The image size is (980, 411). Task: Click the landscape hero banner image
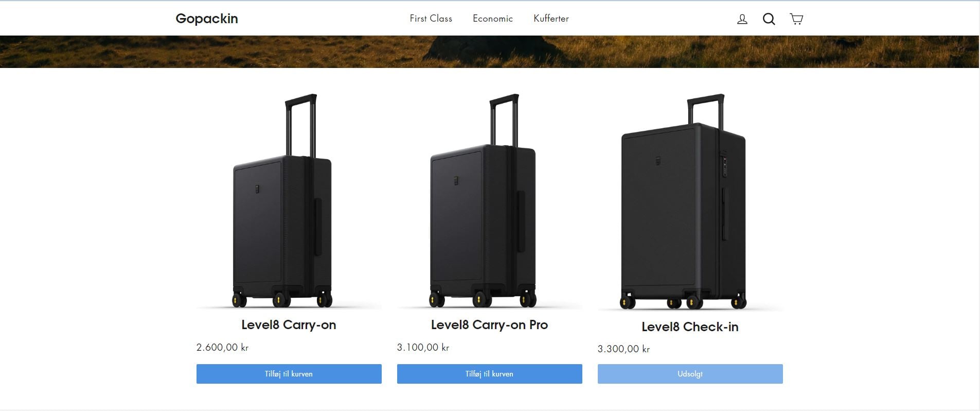click(x=489, y=52)
